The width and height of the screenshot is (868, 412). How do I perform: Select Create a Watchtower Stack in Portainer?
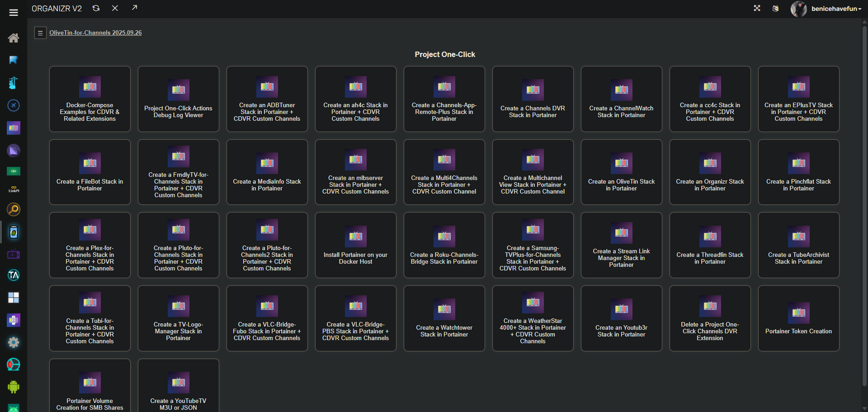pos(444,318)
